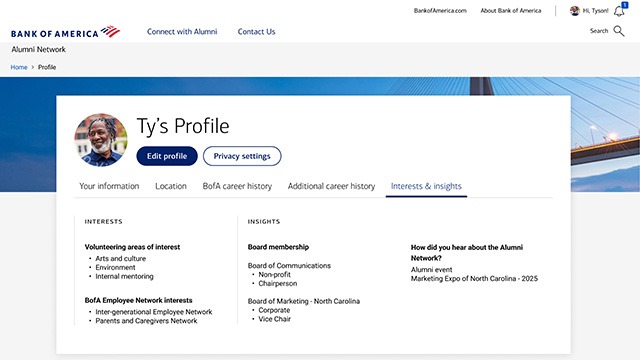
Task: Open the notification bell icon
Action: [619, 11]
